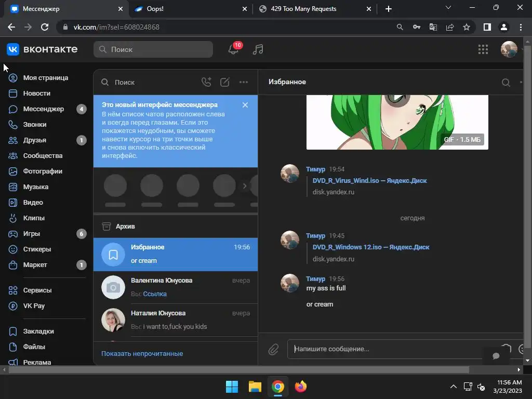The height and width of the screenshot is (399, 532).
Task: Compose a new chat with pencil icon
Action: coord(225,82)
